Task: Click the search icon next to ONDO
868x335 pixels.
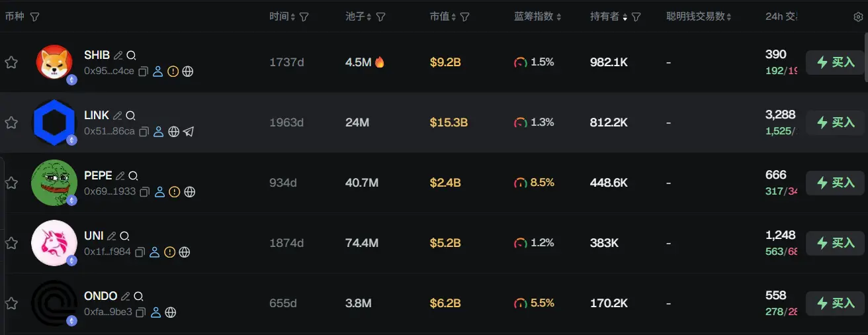Action: 138,297
